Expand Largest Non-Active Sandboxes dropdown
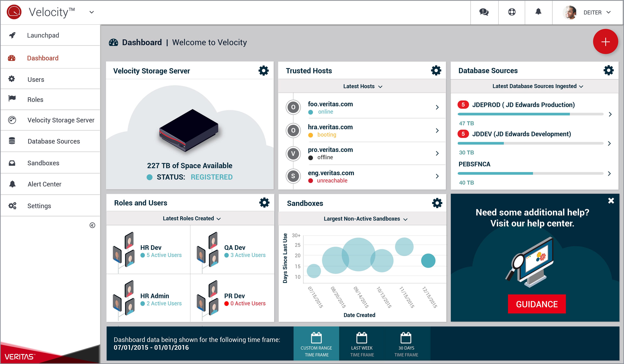 coord(365,219)
